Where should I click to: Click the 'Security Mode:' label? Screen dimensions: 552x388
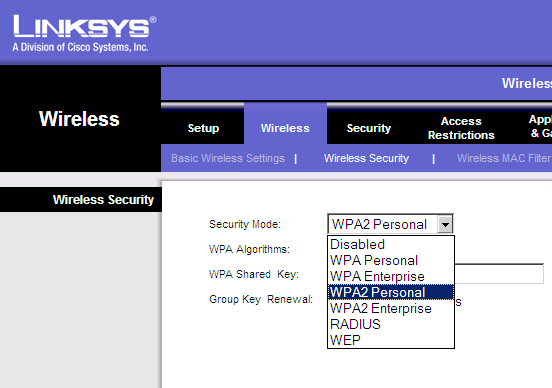(x=245, y=224)
